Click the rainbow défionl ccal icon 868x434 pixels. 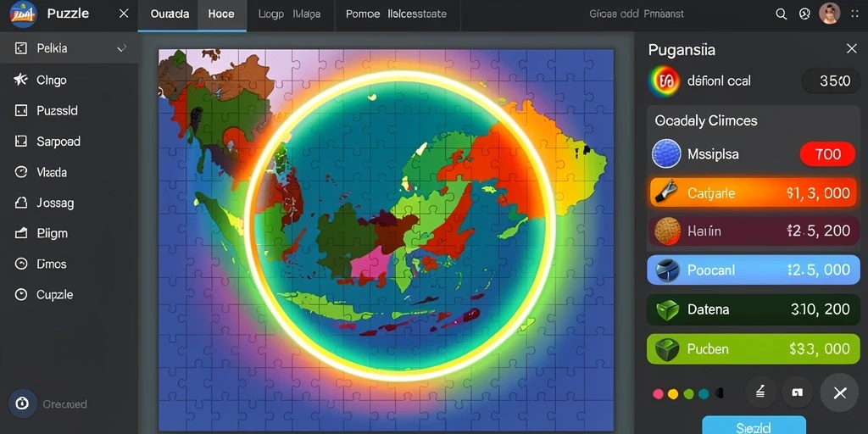pyautogui.click(x=664, y=81)
